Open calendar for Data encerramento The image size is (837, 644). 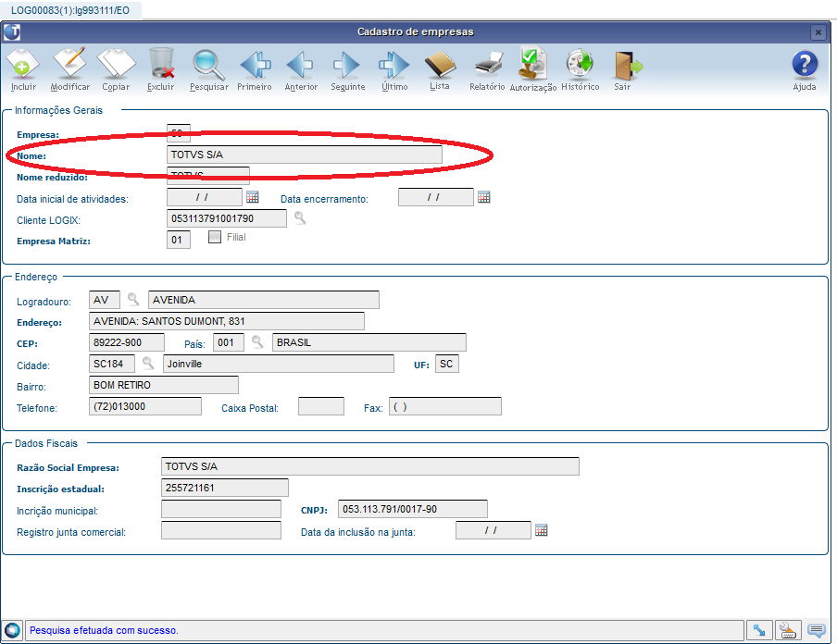coord(483,197)
